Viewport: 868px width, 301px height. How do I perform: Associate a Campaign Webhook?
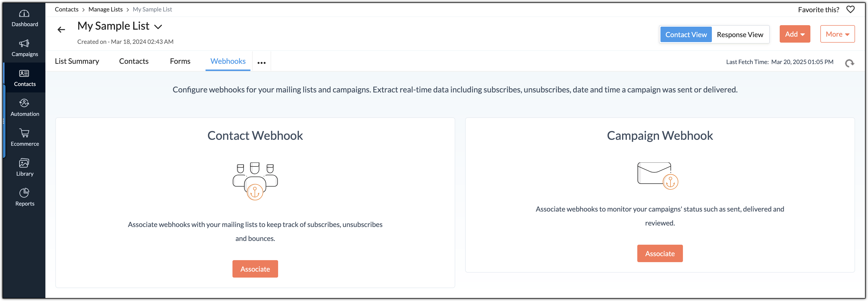click(x=660, y=253)
